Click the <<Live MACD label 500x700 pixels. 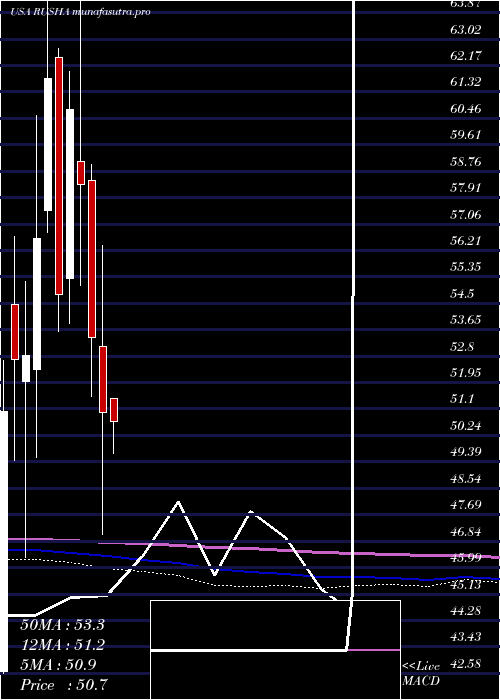point(421,674)
